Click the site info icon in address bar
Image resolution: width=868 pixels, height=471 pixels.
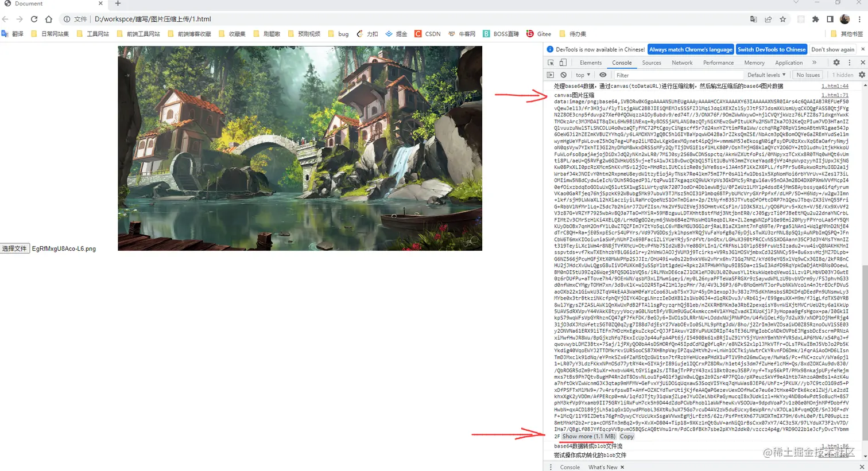pyautogui.click(x=67, y=19)
